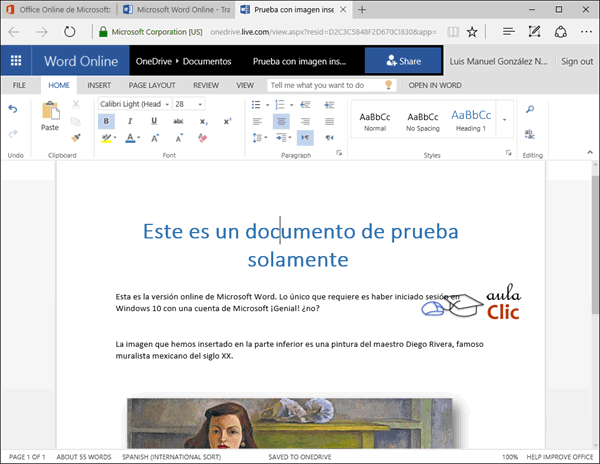Switch to Microsoft Word Online browser tab

(x=177, y=10)
